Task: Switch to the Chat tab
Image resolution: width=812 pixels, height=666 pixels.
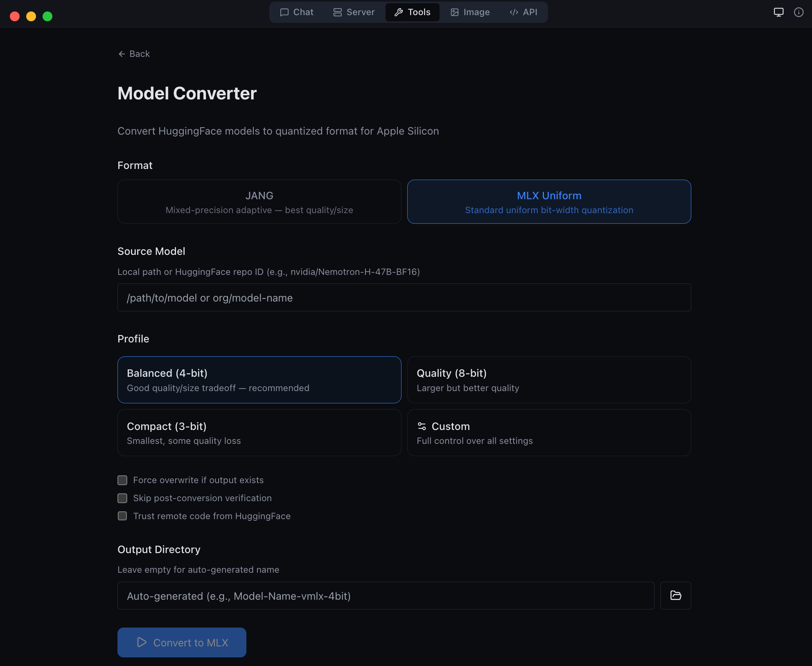Action: (x=297, y=12)
